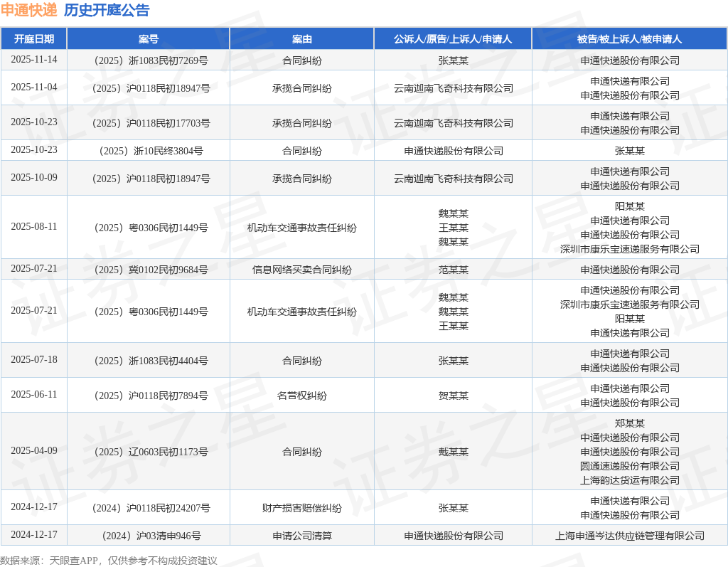Click the 财产损害赔偿纠纷 cell
This screenshot has height=567, width=728.
click(x=301, y=508)
